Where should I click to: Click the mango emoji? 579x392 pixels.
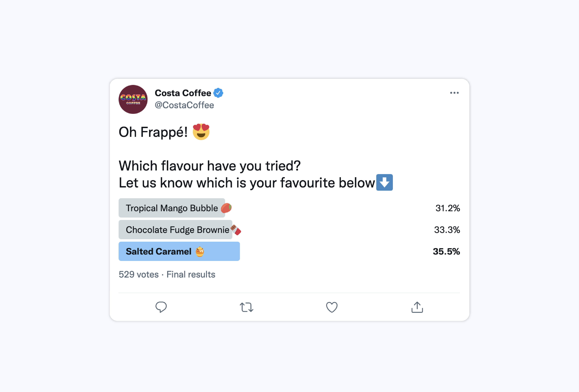coord(226,208)
